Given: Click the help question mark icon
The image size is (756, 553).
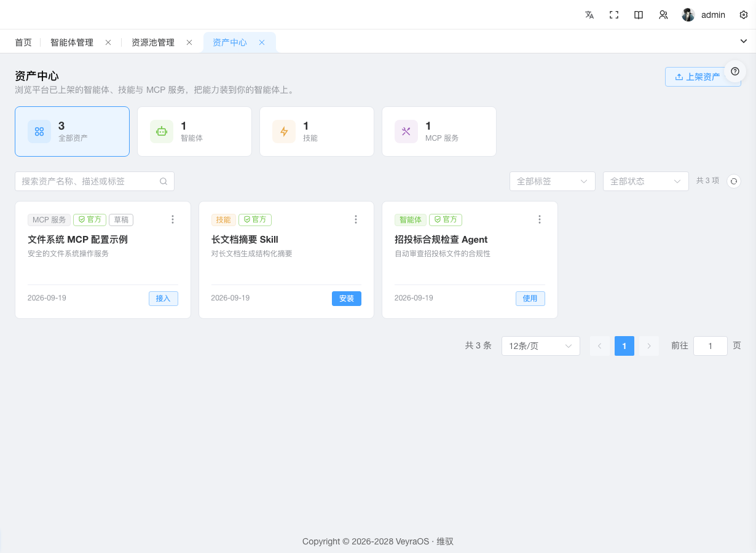Looking at the screenshot, I should [x=735, y=71].
